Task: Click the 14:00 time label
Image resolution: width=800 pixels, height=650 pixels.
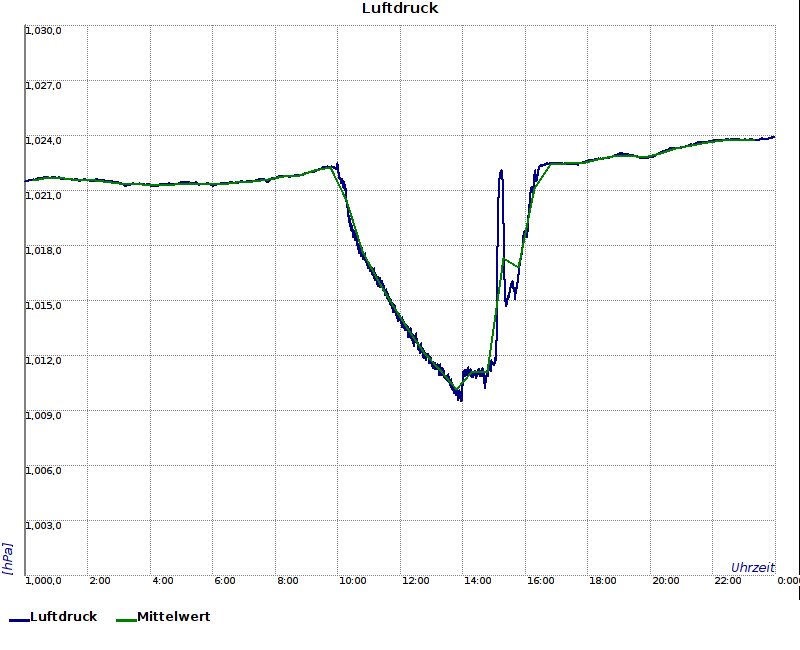Action: 478,581
